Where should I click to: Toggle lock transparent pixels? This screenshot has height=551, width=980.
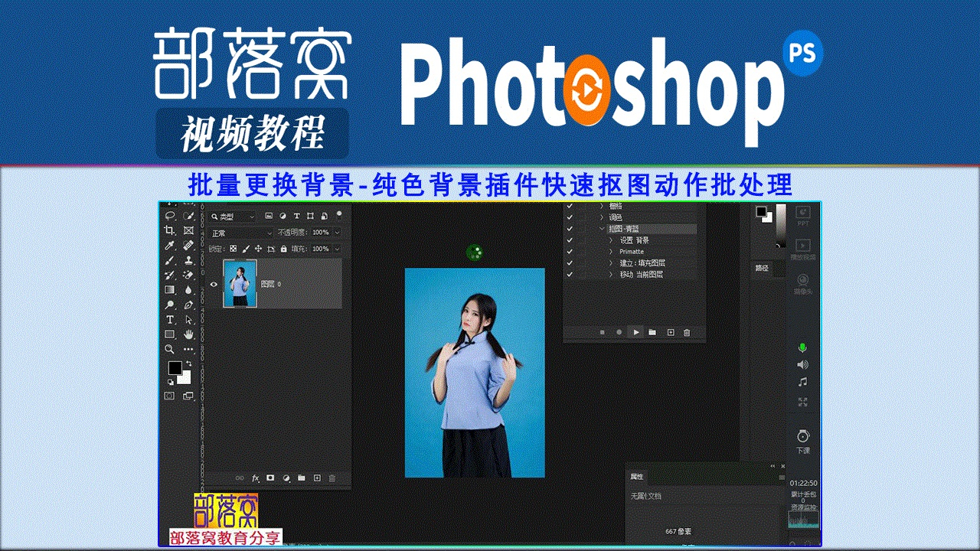point(234,249)
